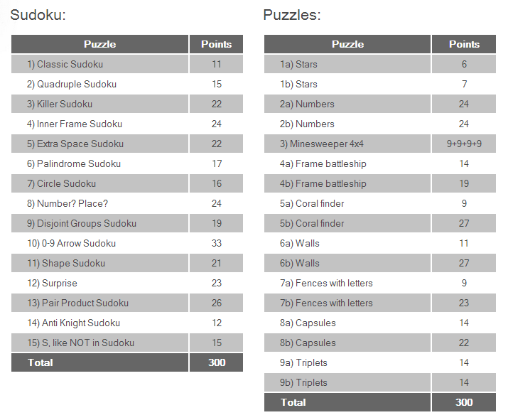Screen dimensions: 508x420
Task: Select the Killer Sudoku row
Action: pos(60,104)
